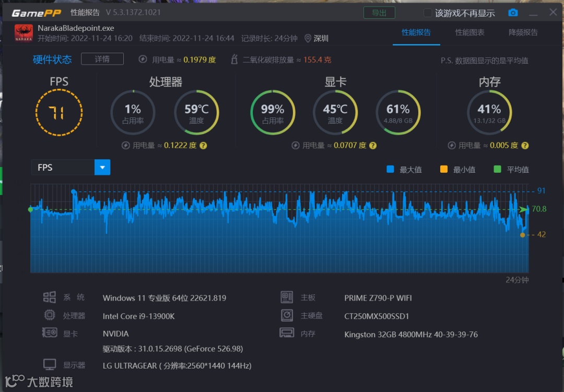Click the FPS dropdown arrow button
The image size is (564, 392).
[x=102, y=168]
